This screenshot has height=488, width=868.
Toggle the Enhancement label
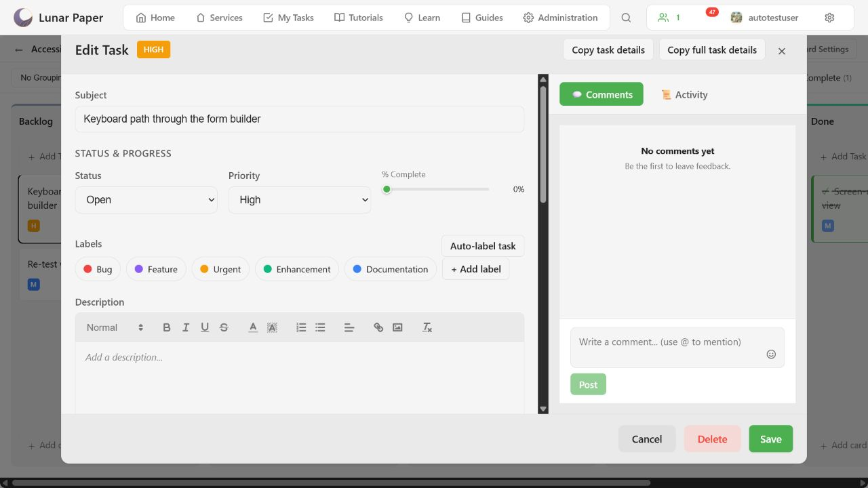click(x=296, y=269)
